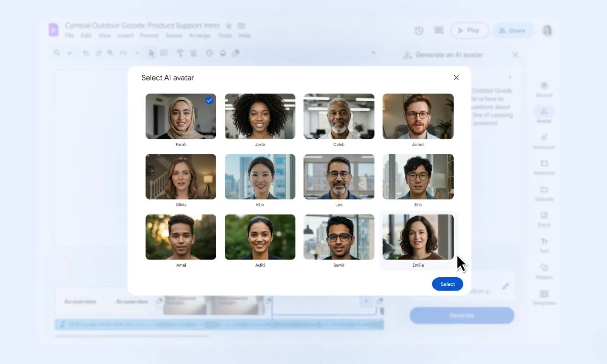Open the Scene menu
607x364 pixels.
175,35
